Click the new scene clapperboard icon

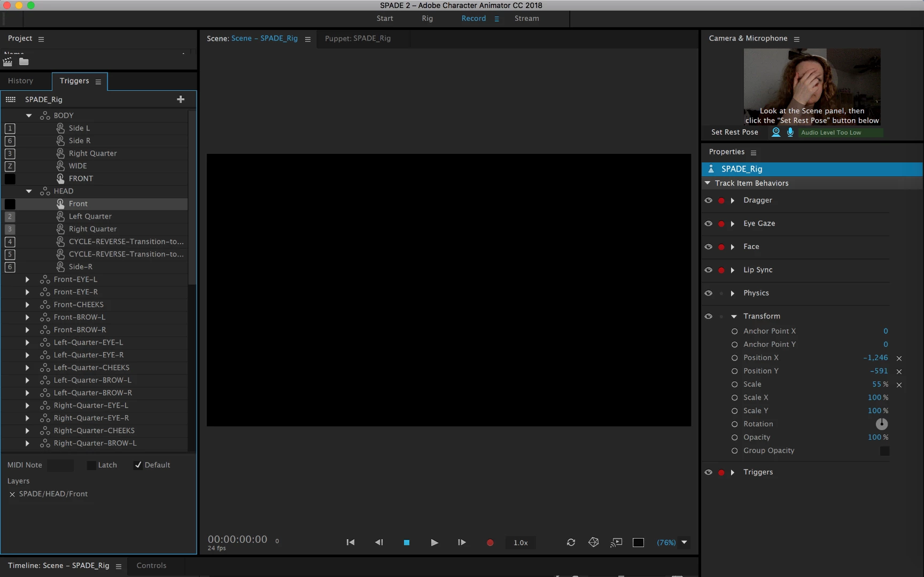[x=7, y=61]
